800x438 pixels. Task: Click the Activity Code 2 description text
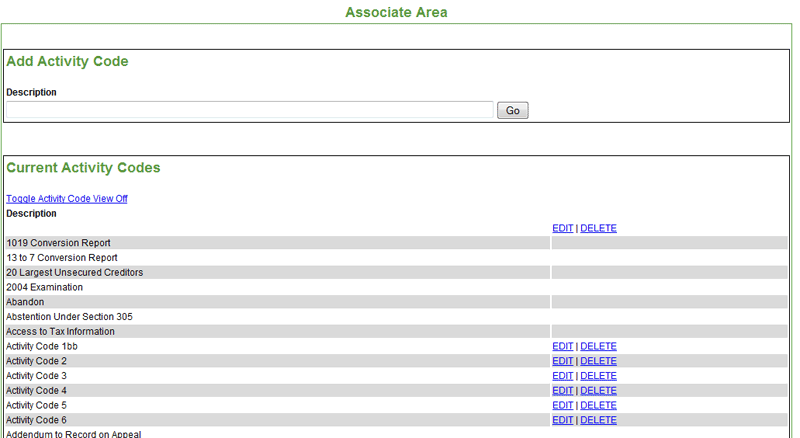[x=36, y=361]
